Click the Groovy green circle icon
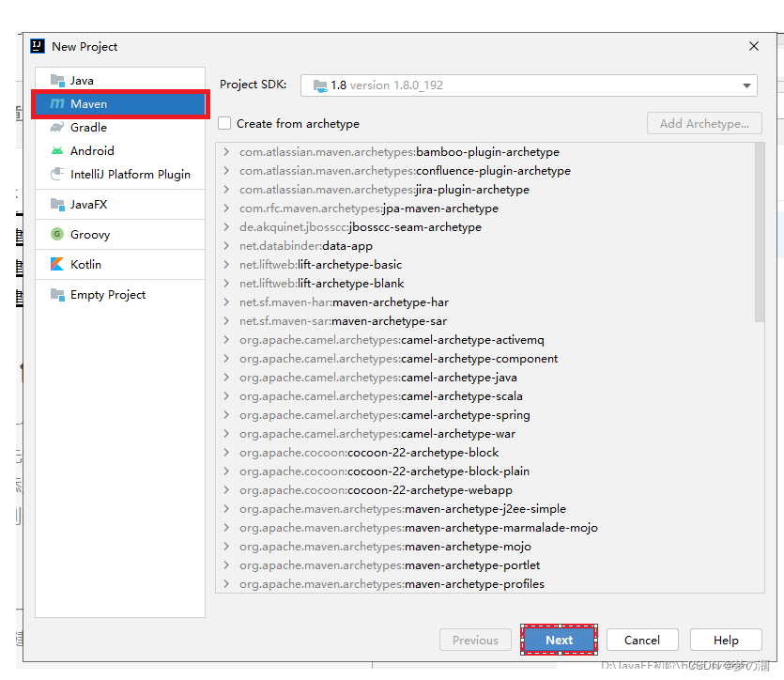This screenshot has width=784, height=680. [57, 234]
